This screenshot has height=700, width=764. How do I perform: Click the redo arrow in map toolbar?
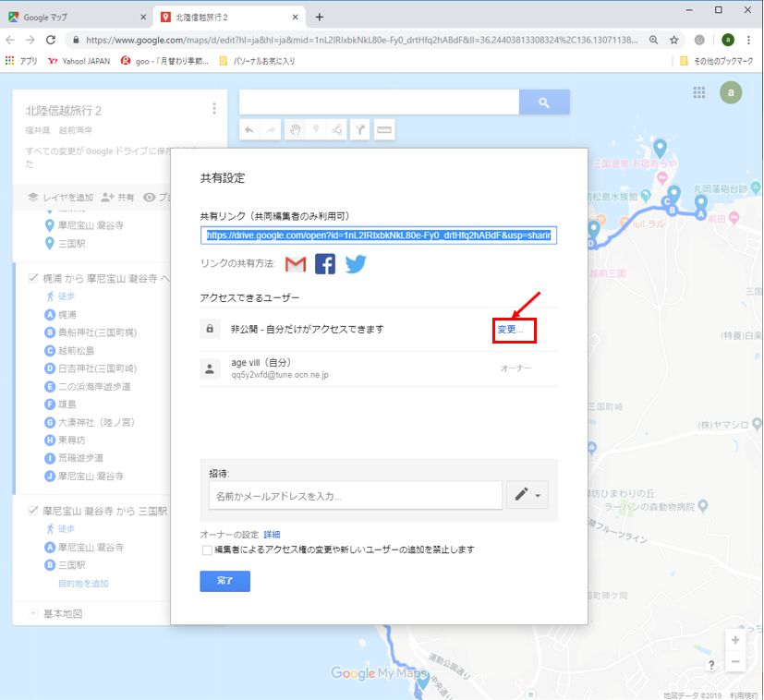(271, 129)
